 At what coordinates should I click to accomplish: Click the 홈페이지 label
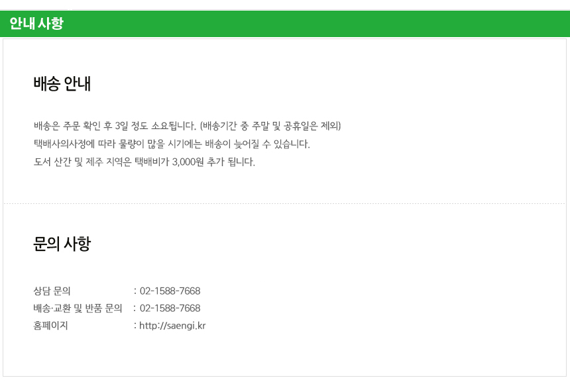click(50, 326)
